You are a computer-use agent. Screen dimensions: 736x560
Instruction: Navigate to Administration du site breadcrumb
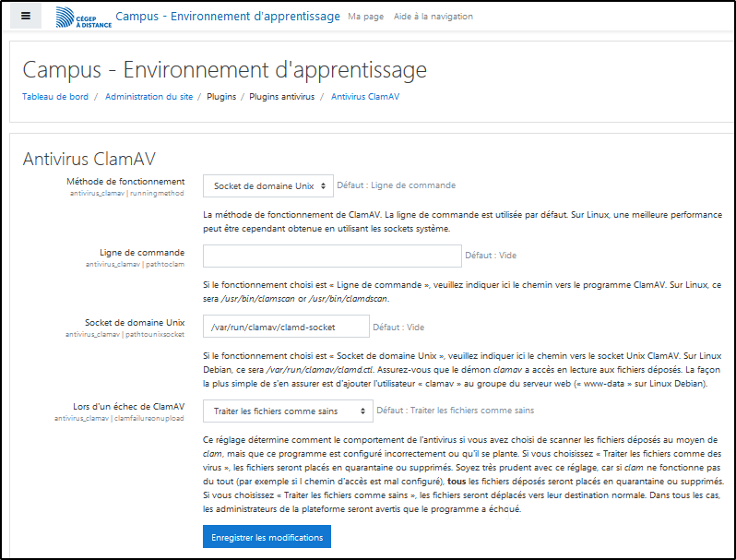[x=149, y=96]
